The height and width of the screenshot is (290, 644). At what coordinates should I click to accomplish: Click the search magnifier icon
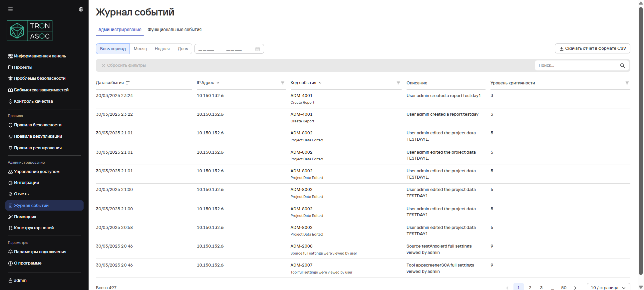tap(622, 66)
